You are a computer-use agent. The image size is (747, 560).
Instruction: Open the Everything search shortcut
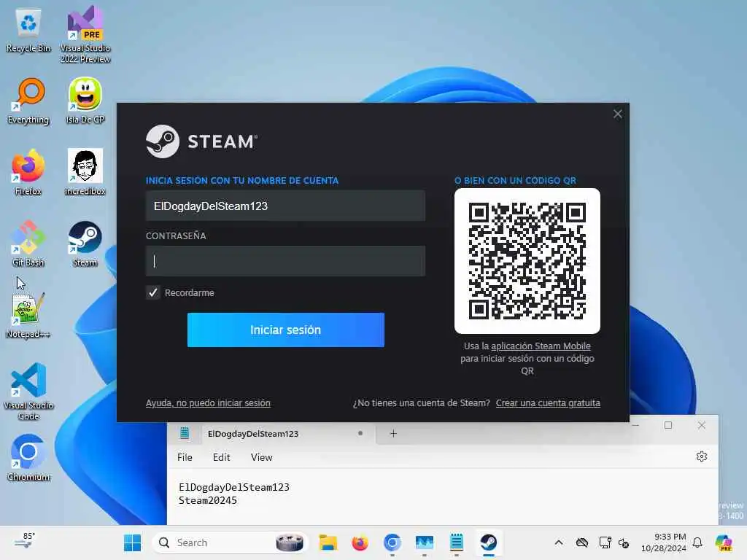[28, 101]
